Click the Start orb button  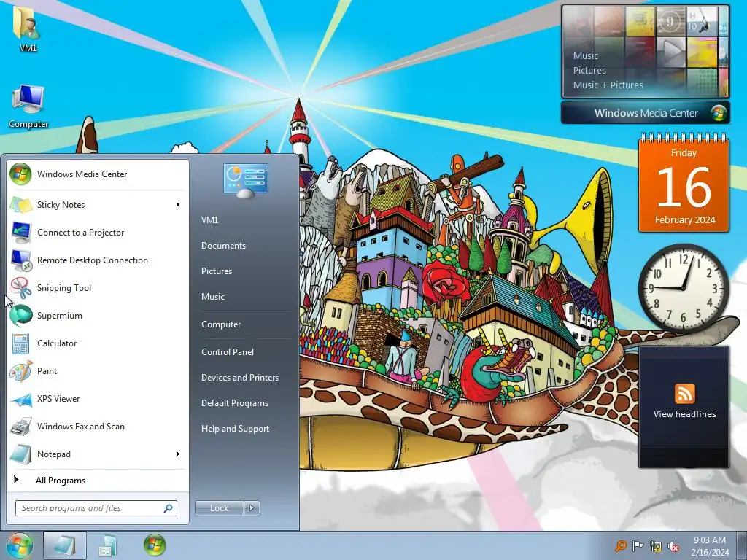coord(19,545)
